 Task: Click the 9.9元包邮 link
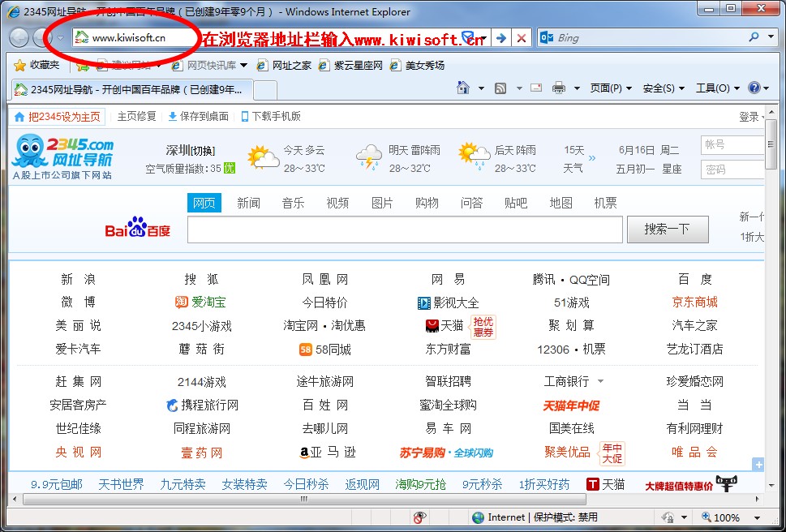pos(57,484)
